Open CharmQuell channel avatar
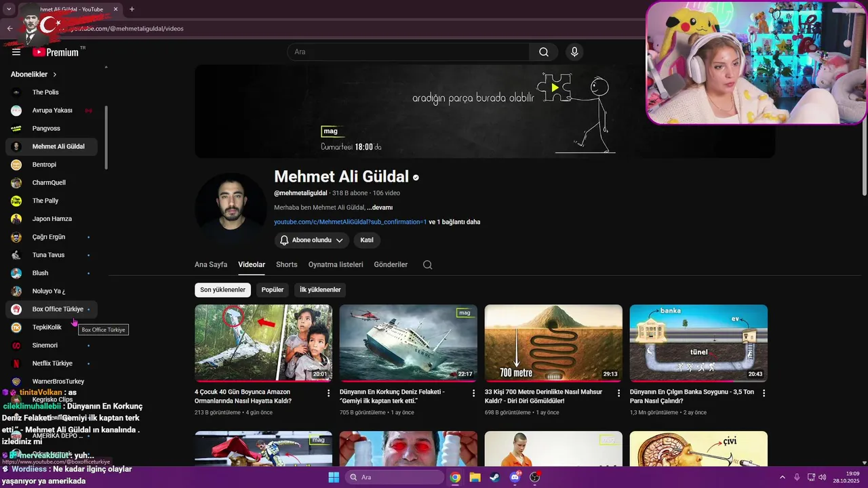This screenshot has width=868, height=488. point(16,182)
